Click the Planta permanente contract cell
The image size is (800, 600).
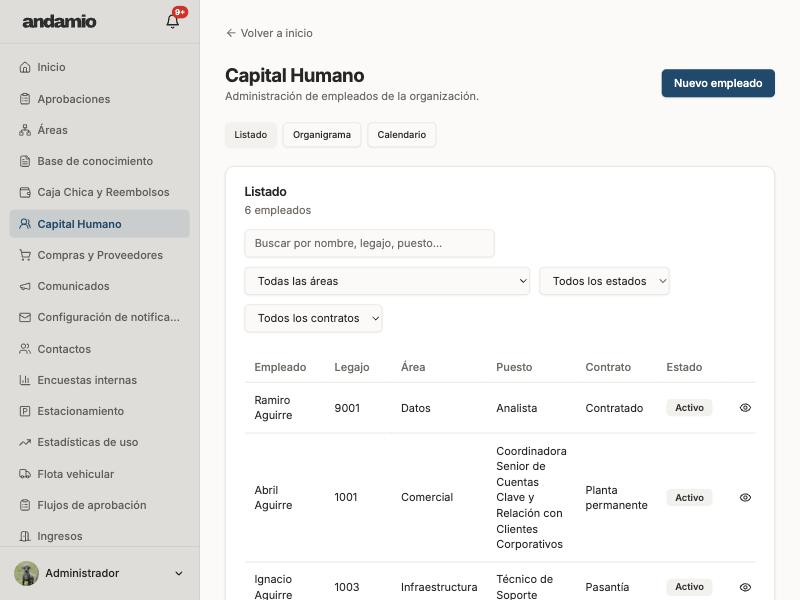pyautogui.click(x=616, y=497)
